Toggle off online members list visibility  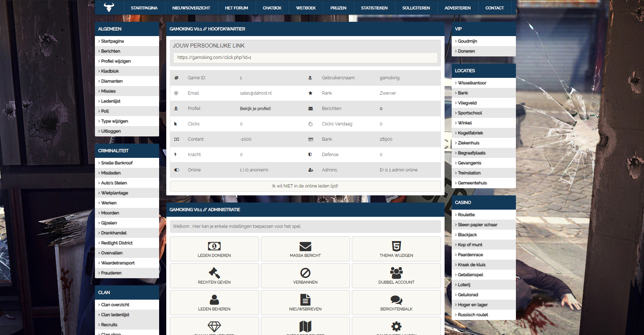305,186
